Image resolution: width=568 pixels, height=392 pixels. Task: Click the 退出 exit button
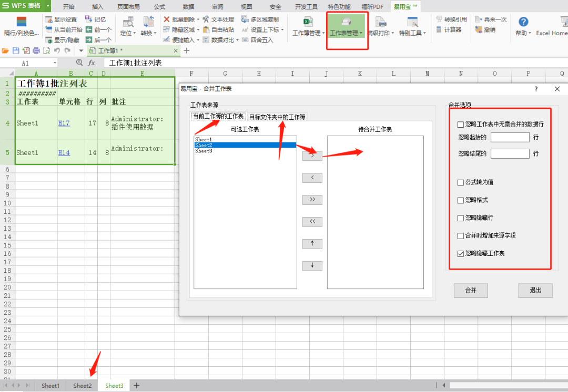[x=535, y=290]
